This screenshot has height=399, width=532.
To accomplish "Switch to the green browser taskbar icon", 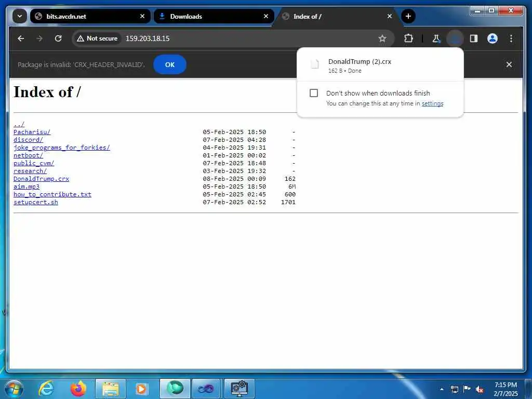I will pyautogui.click(x=175, y=389).
